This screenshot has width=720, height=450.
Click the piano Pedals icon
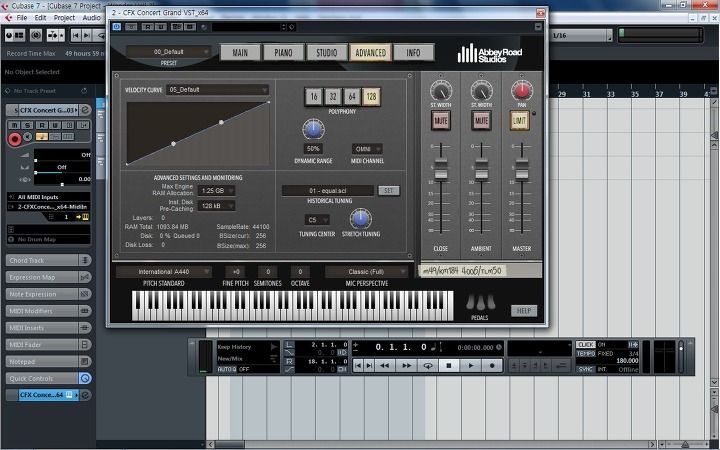[480, 303]
